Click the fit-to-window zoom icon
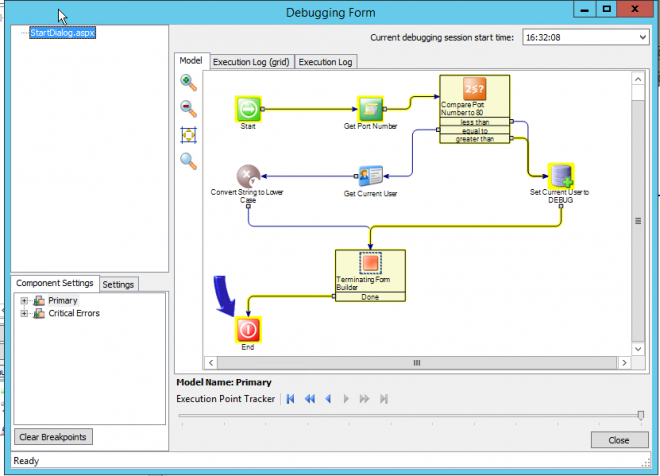 click(188, 135)
